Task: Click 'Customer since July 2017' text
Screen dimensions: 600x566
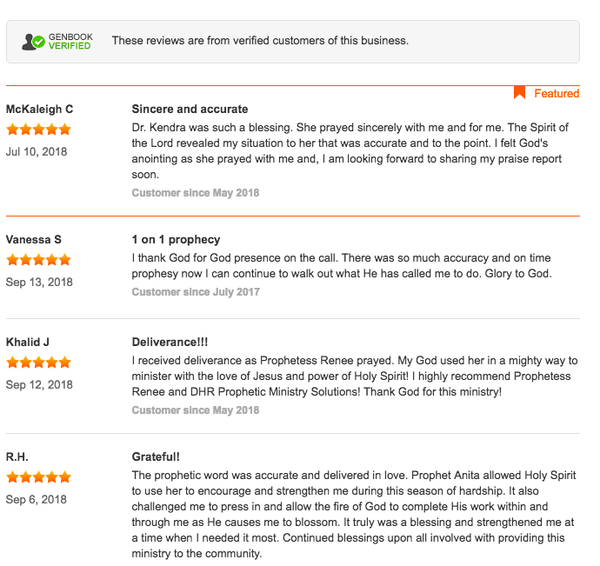Action: click(x=196, y=292)
